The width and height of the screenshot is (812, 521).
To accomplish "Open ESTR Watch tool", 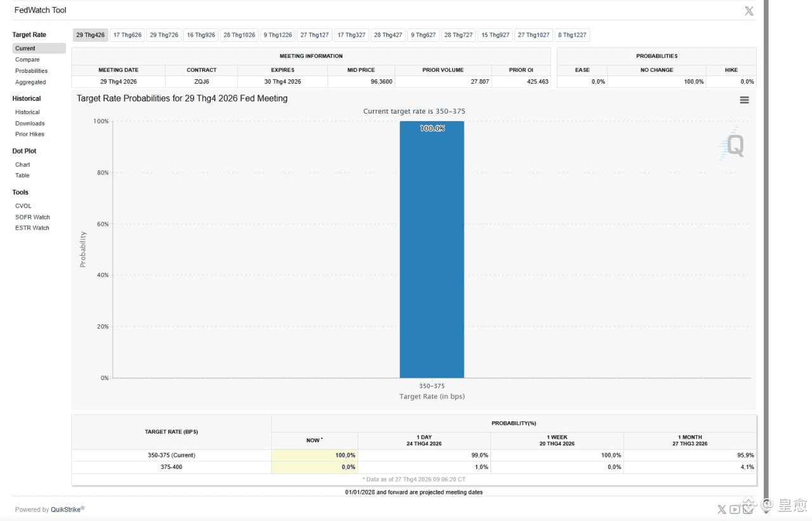I will tap(32, 228).
